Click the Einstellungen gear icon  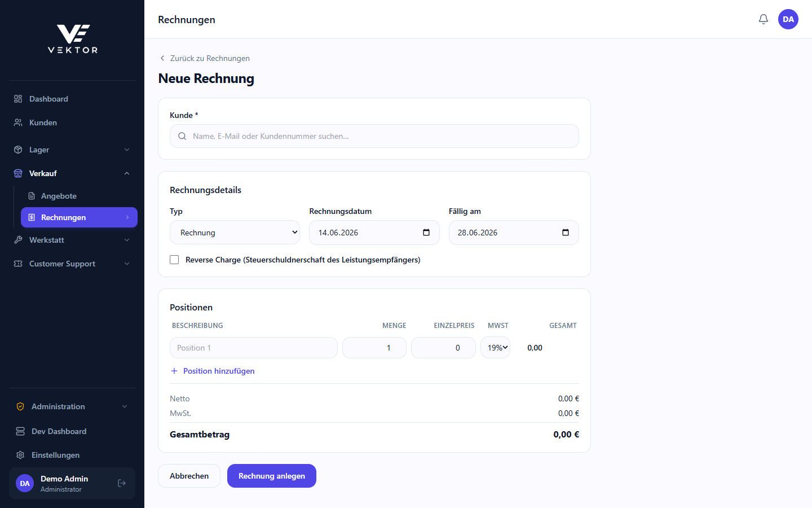[x=20, y=455]
